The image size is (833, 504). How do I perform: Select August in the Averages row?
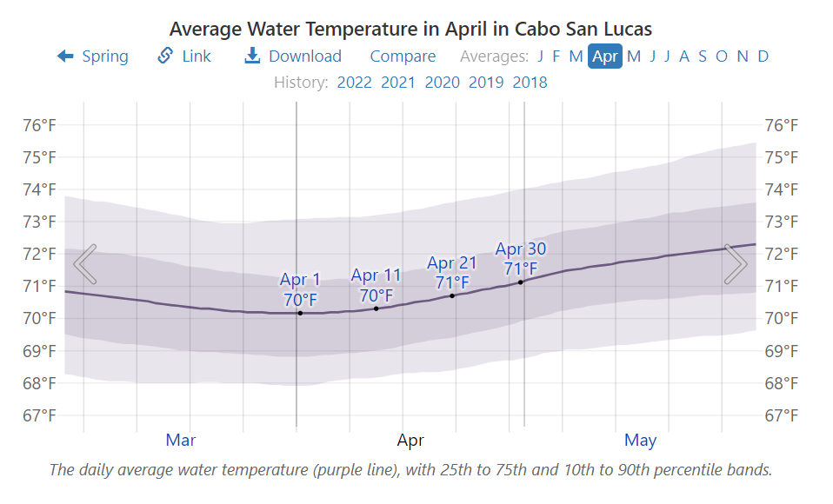683,56
